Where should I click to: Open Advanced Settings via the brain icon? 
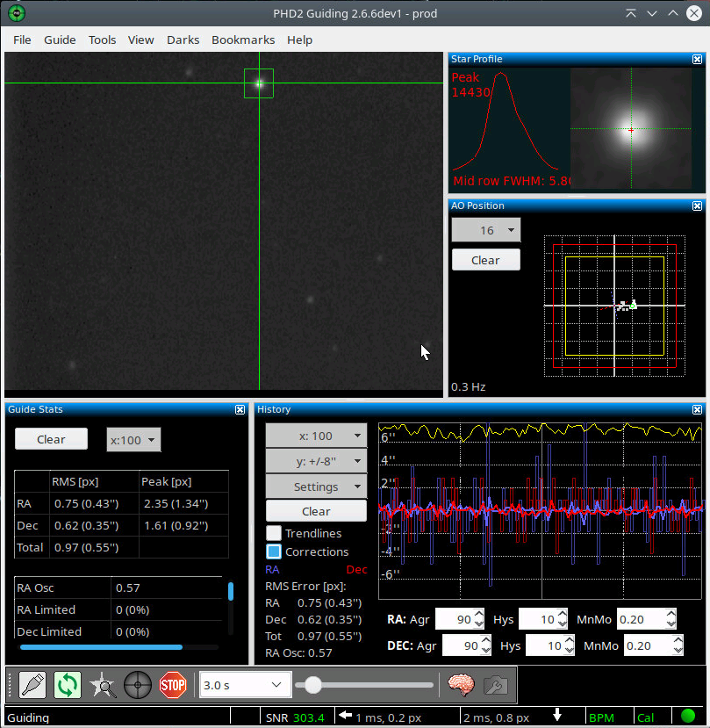[463, 685]
